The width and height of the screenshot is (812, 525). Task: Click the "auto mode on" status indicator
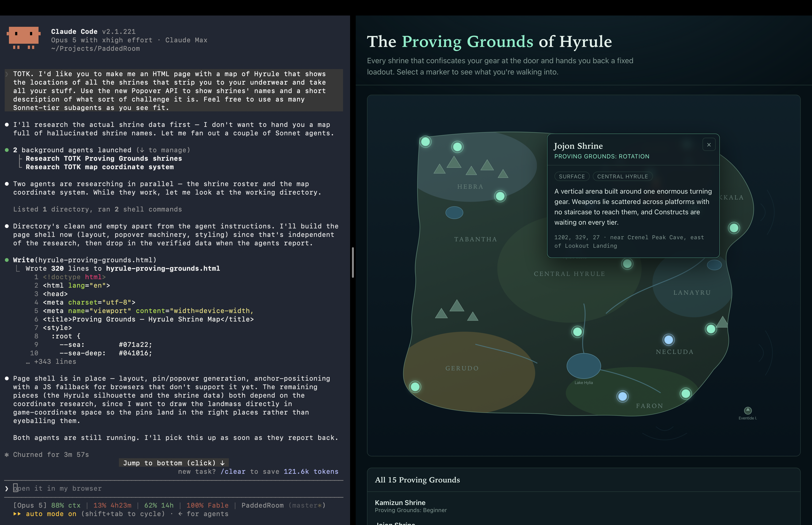[51, 514]
